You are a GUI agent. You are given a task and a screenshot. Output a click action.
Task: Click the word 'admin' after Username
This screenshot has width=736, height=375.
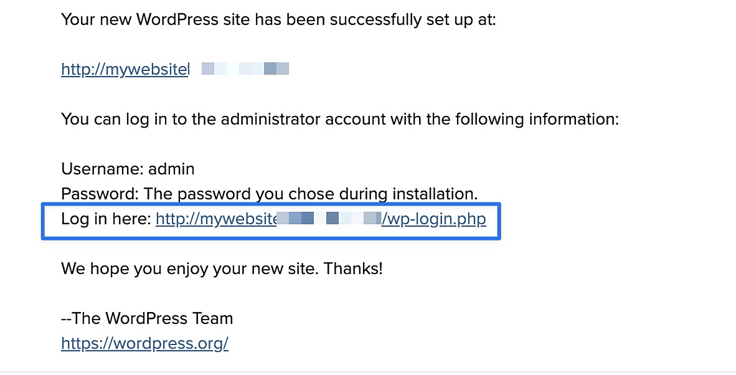[x=171, y=169]
